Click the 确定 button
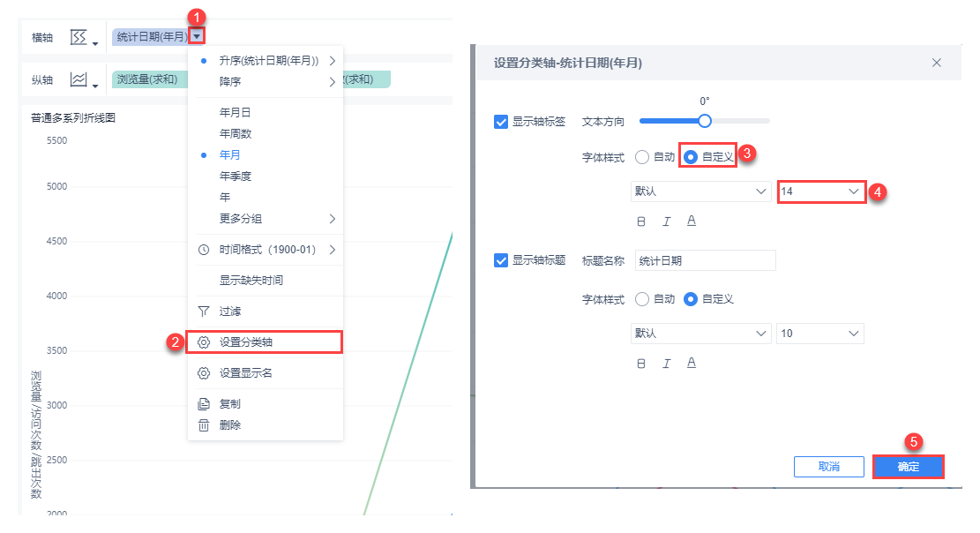Image resolution: width=980 pixels, height=533 pixels. point(908,467)
